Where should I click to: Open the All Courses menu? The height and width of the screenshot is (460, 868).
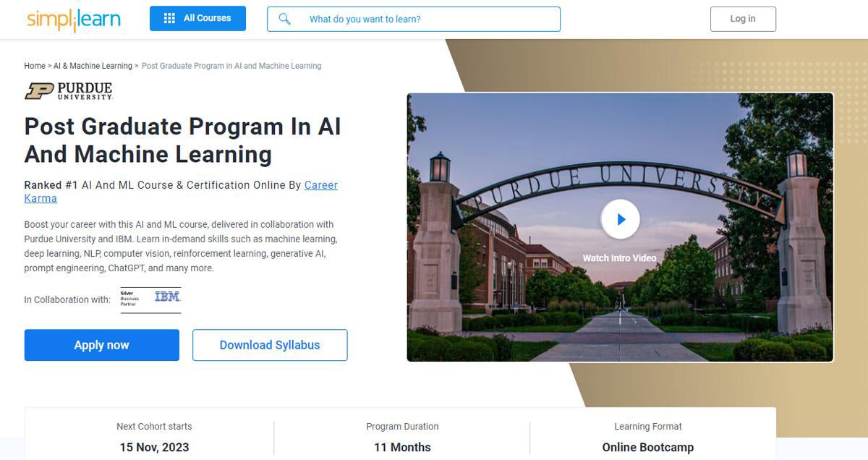[x=197, y=19]
